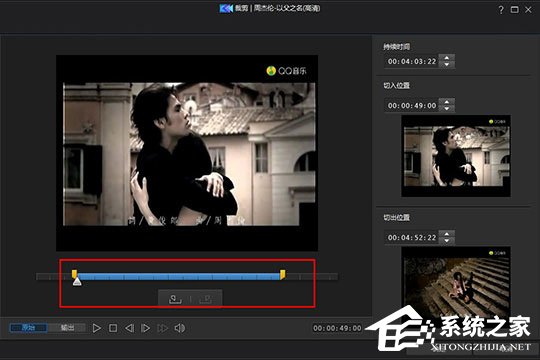Step back to the previous frame
The height and width of the screenshot is (360, 540).
tap(129, 328)
